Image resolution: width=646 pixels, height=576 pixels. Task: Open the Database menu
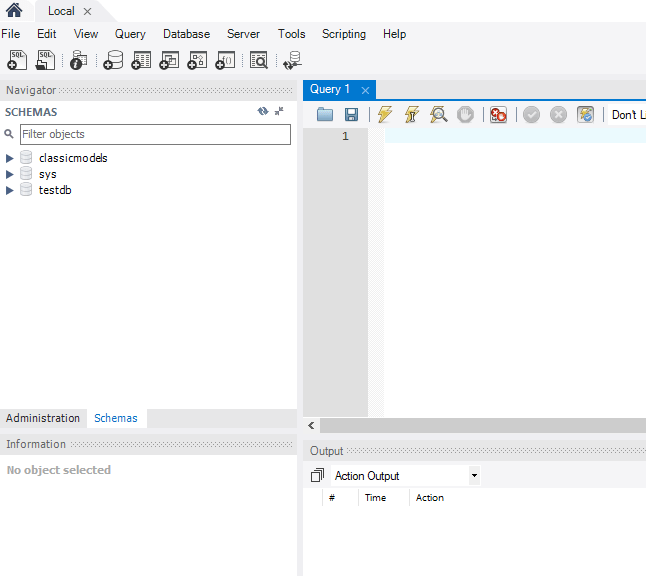pos(187,34)
